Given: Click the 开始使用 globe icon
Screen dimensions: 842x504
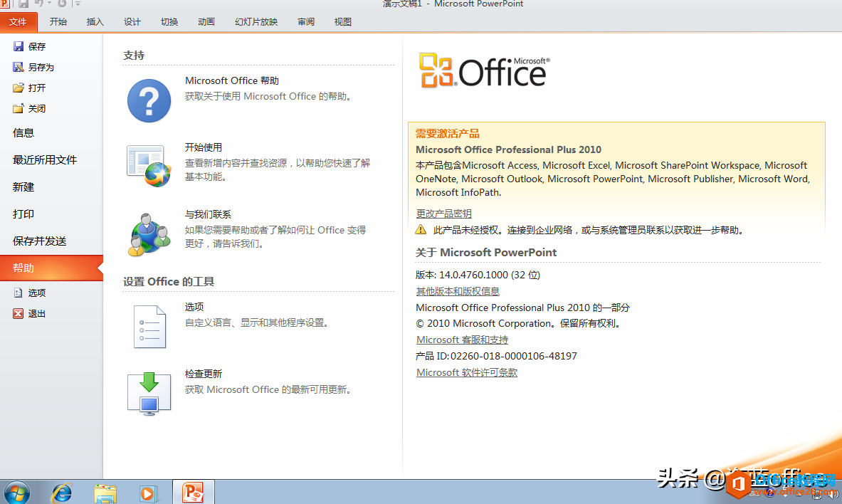Looking at the screenshot, I should tap(149, 166).
